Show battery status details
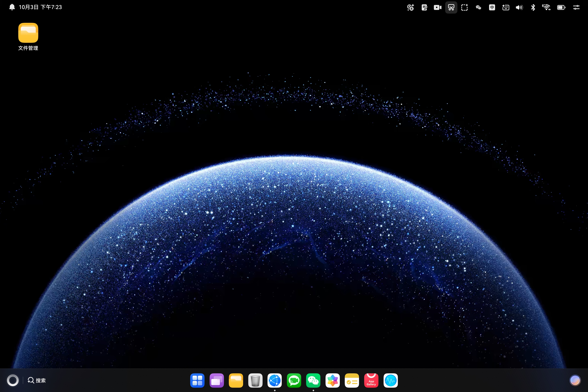This screenshot has height=392, width=588. click(x=561, y=8)
